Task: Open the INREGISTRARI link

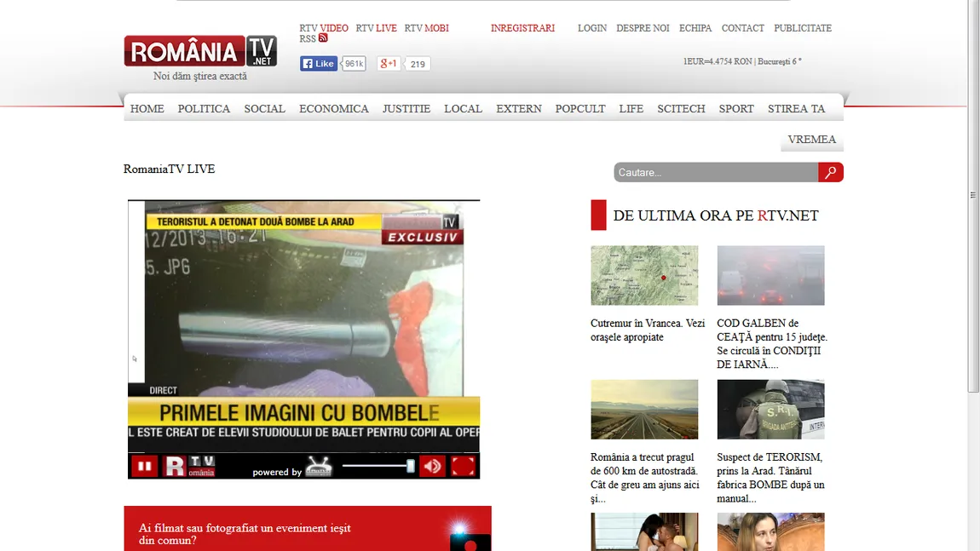Action: [522, 28]
